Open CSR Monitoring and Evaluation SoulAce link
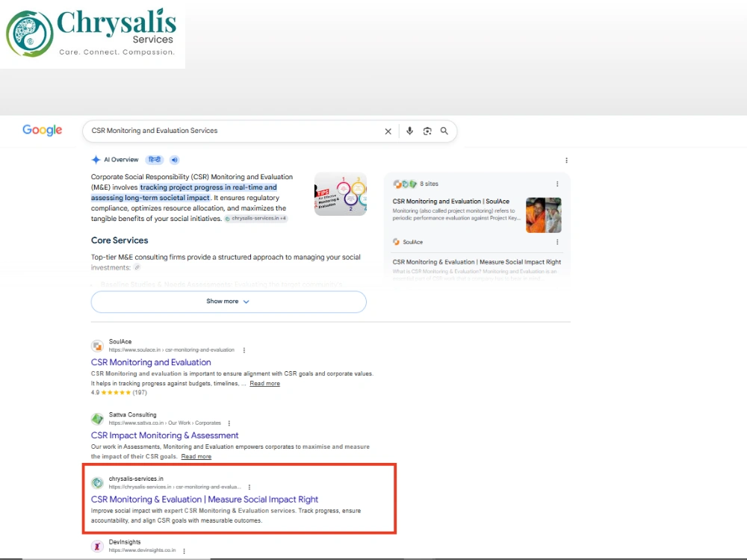 tap(151, 362)
